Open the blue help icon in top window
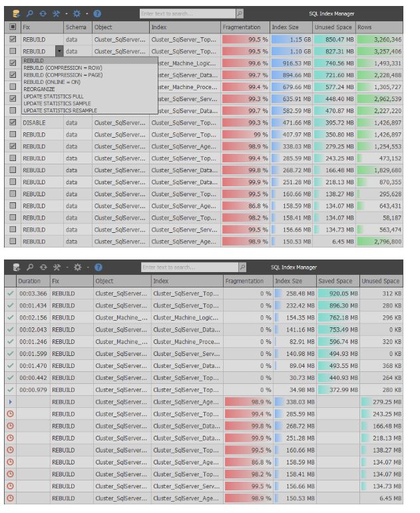This screenshot has width=420, height=513. [97, 14]
